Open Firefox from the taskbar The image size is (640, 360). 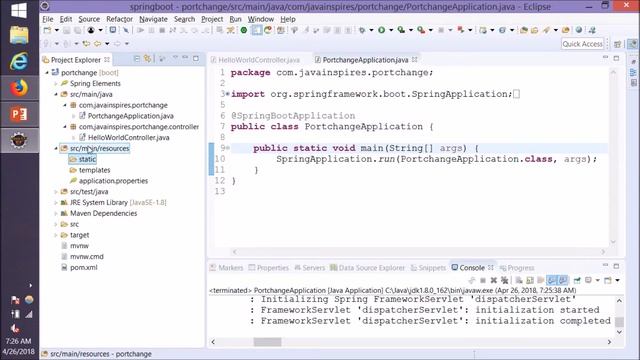point(19,87)
